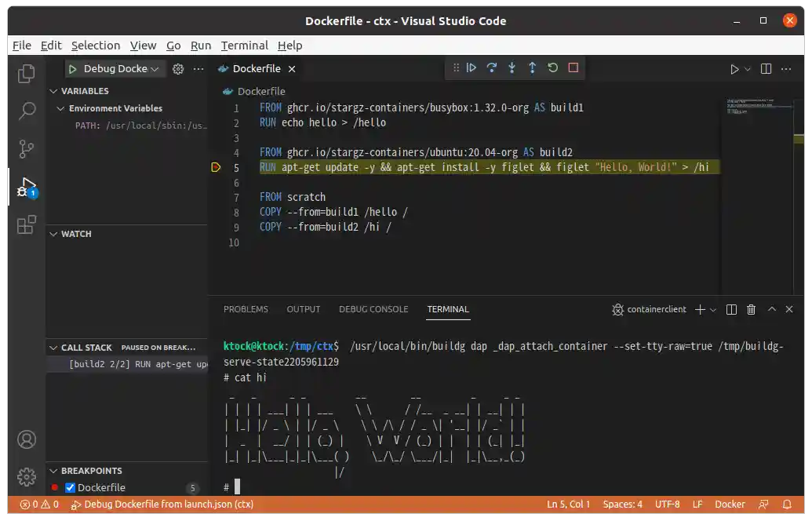The image size is (812, 521).
Task: Click the Continue debug icon
Action: tap(472, 67)
